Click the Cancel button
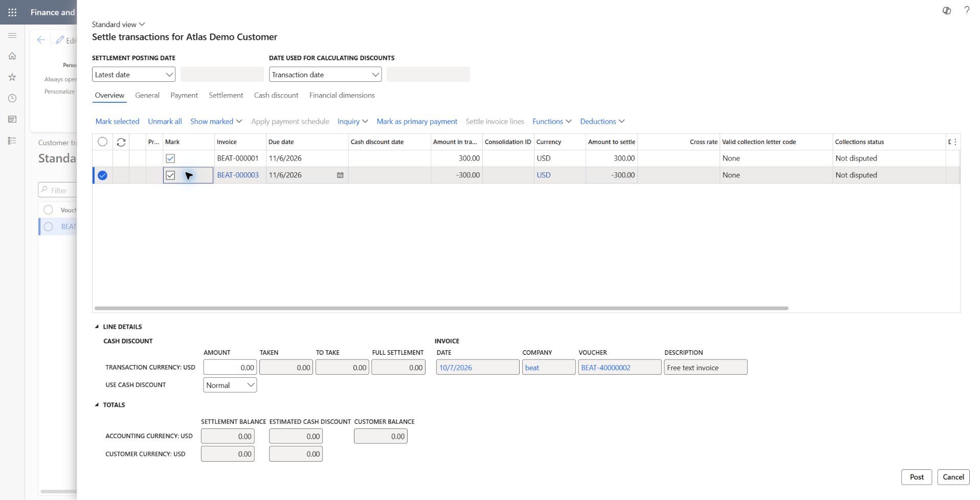Image resolution: width=980 pixels, height=500 pixels. tap(953, 477)
